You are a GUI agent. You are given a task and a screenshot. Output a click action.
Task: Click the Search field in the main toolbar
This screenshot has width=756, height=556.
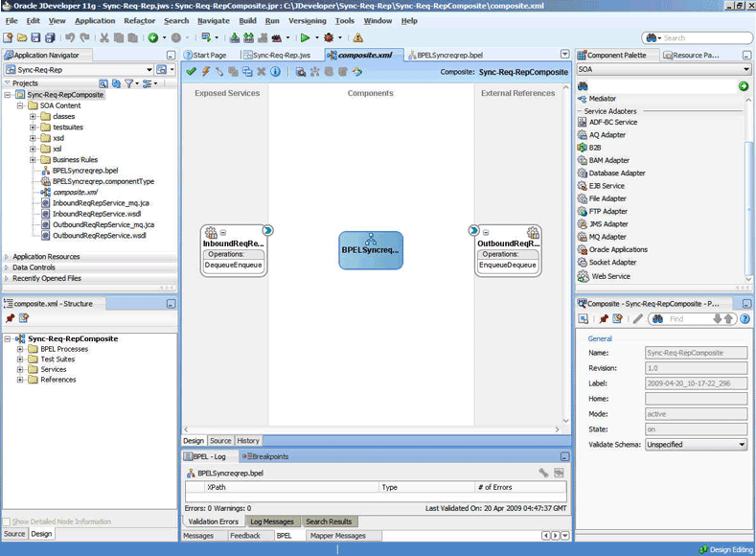(704, 37)
